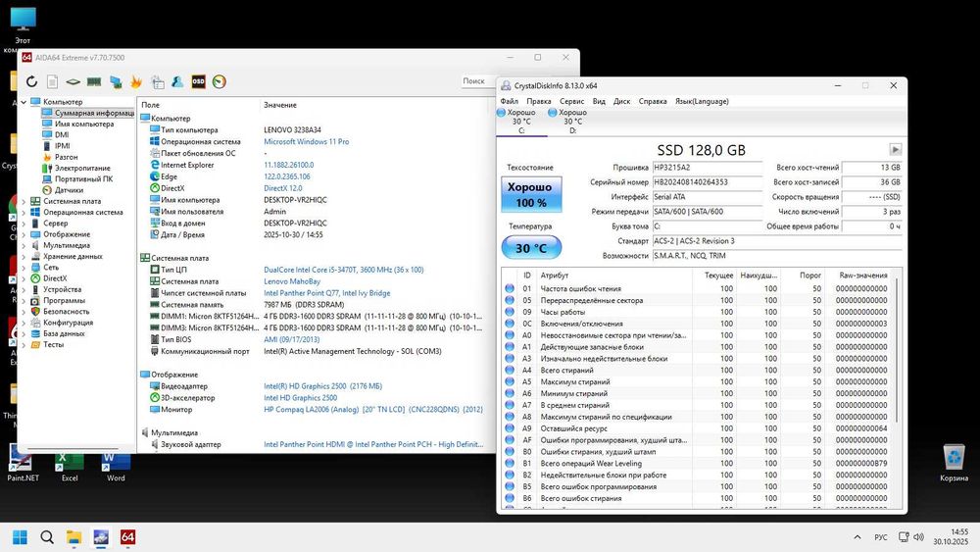980x552 pixels.
Task: Expand the Сервер tree node
Action: [24, 224]
